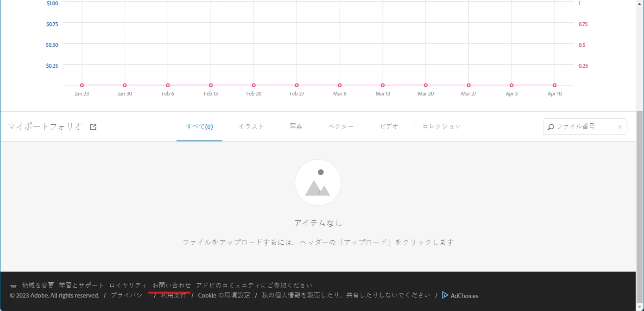644x311 pixels.
Task: Switch to the 写真 tab
Action: click(296, 127)
